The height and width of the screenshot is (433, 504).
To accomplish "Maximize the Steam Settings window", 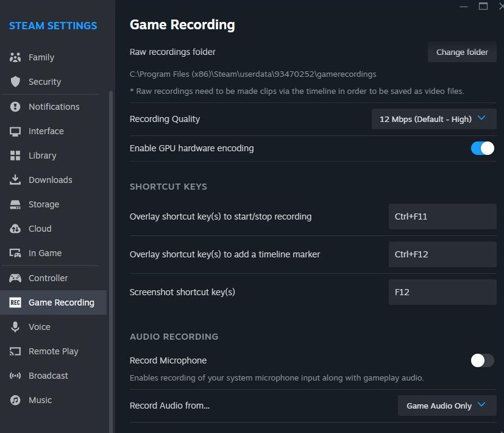I will (x=483, y=6).
